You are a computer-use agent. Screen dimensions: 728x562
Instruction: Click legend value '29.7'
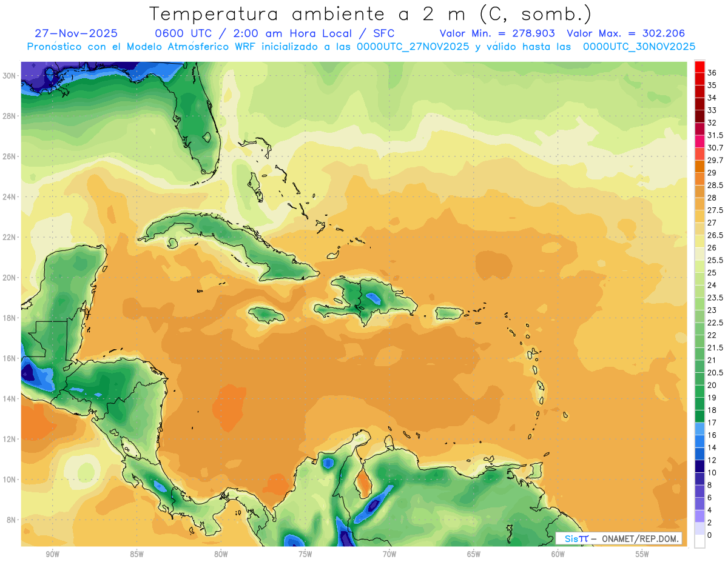pos(715,160)
